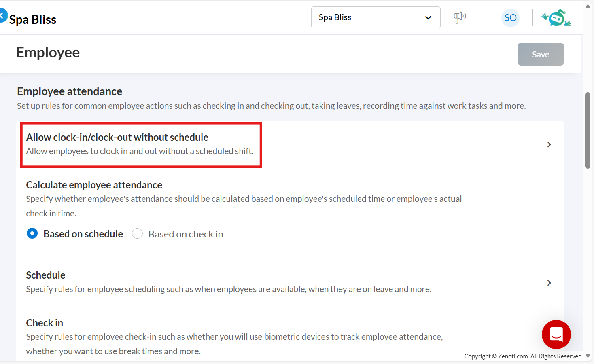This screenshot has height=364, width=594.
Task: Select the Based on check in option
Action: click(x=138, y=234)
